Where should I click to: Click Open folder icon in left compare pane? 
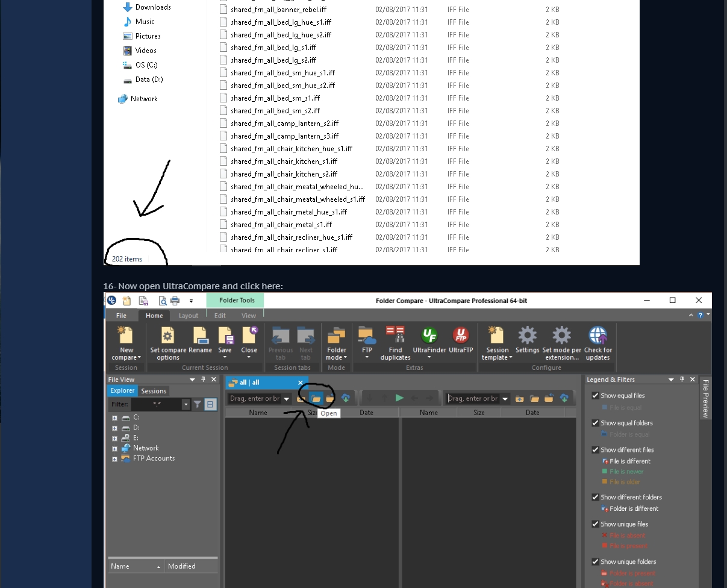pos(316,398)
